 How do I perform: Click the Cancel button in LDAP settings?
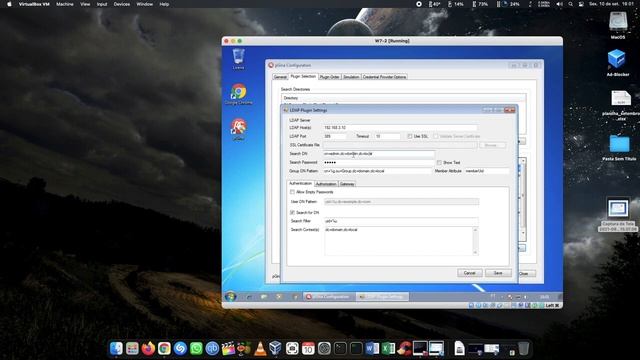(x=469, y=273)
